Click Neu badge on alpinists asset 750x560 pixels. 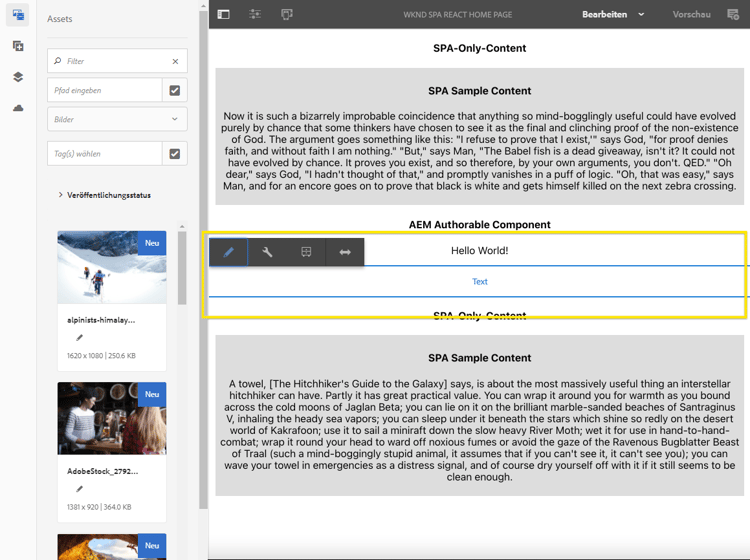point(152,243)
